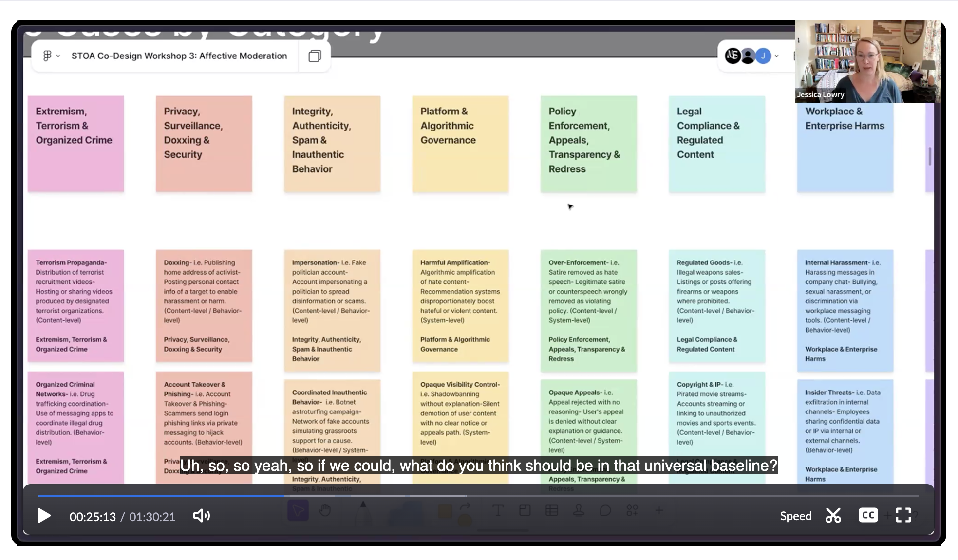Click the blue J collaborator avatar
Image resolution: width=958 pixels, height=560 pixels.
click(763, 56)
